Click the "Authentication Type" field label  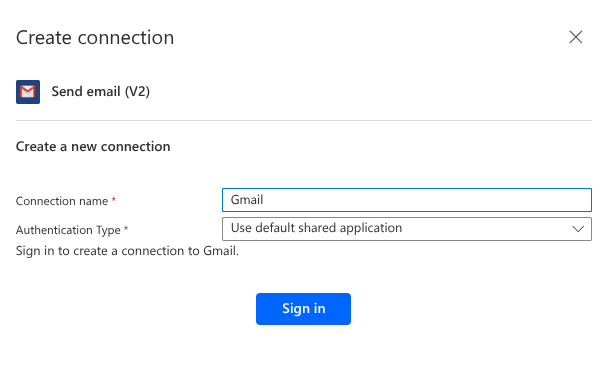point(68,230)
